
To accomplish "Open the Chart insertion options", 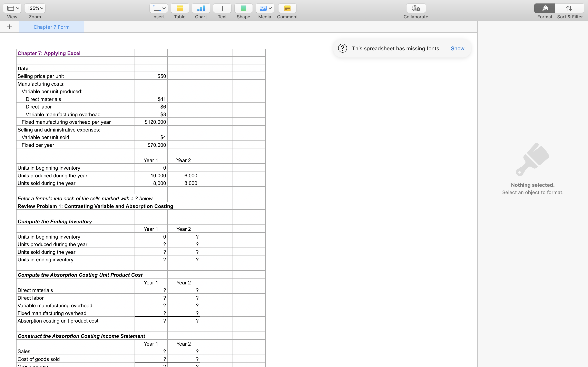I will (201, 8).
